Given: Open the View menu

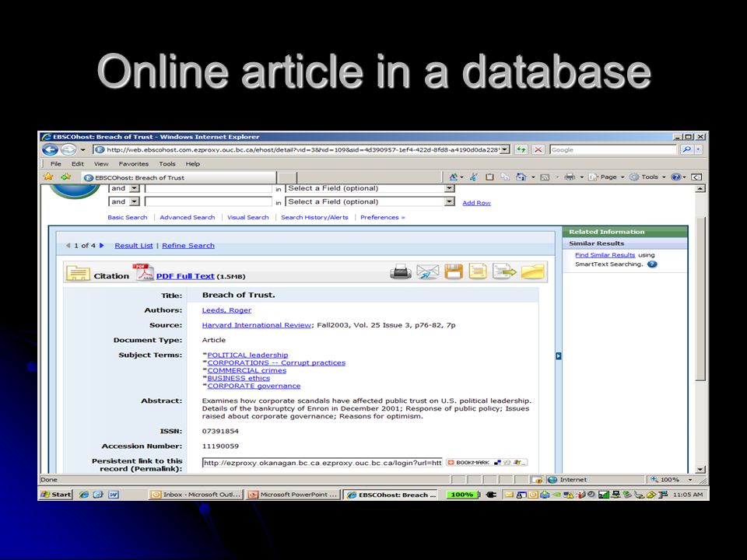Looking at the screenshot, I should tap(101, 164).
